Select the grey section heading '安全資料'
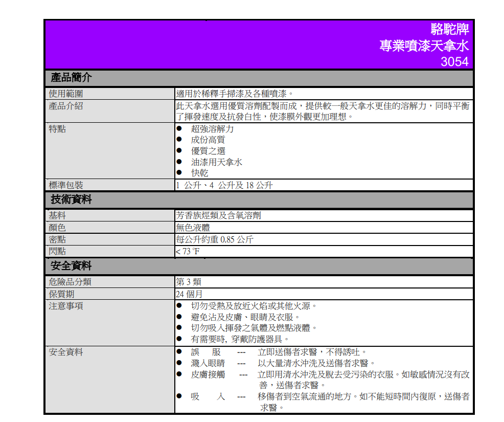 (71, 266)
